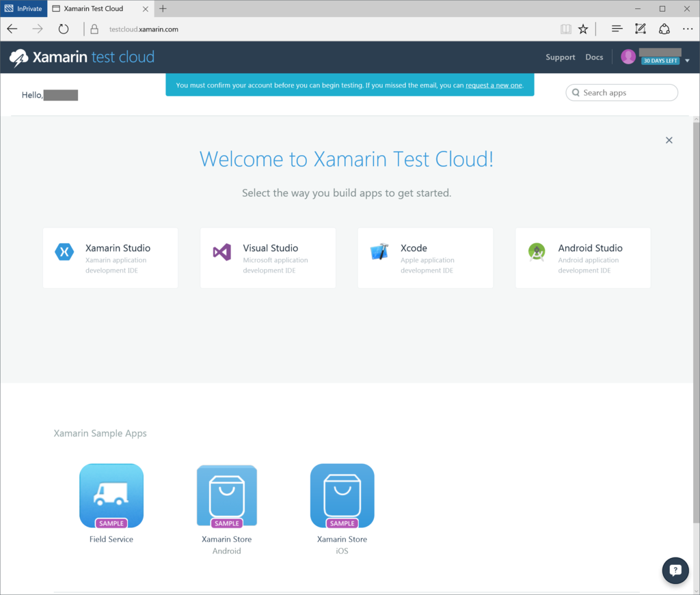Open browser More actions ellipsis menu
700x595 pixels.
688,29
